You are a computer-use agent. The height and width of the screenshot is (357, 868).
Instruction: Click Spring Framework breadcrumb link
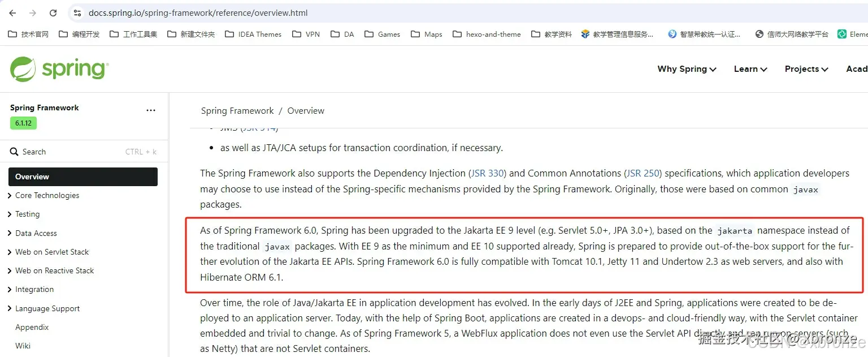[x=237, y=111]
